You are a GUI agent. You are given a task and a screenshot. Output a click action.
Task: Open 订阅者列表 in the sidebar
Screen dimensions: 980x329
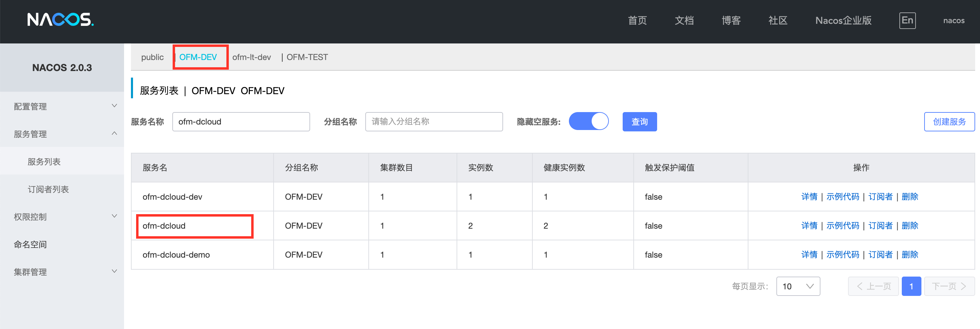pyautogui.click(x=62, y=189)
